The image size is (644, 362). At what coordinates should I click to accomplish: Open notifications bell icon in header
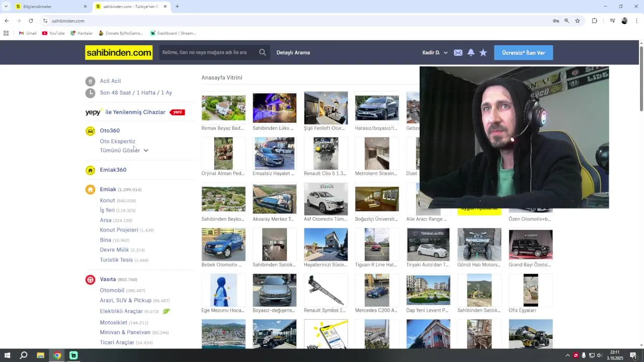point(471,53)
